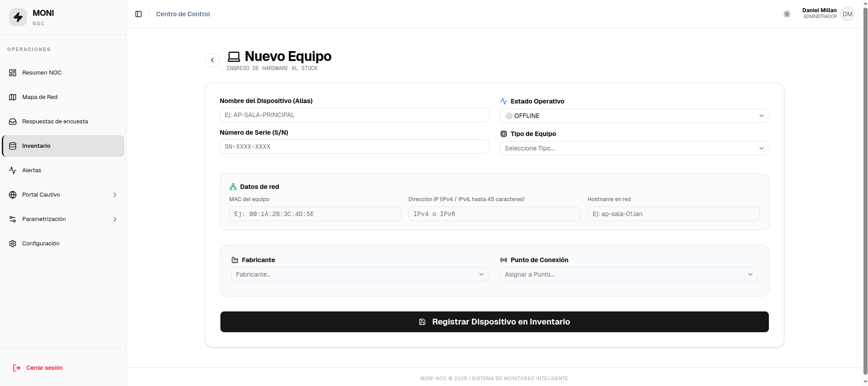
Task: Toggle the sidebar panel icon
Action: pyautogui.click(x=138, y=14)
